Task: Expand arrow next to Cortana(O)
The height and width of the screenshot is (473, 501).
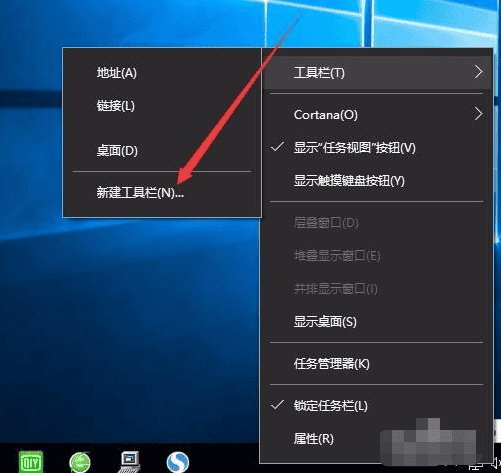Action: [x=478, y=114]
